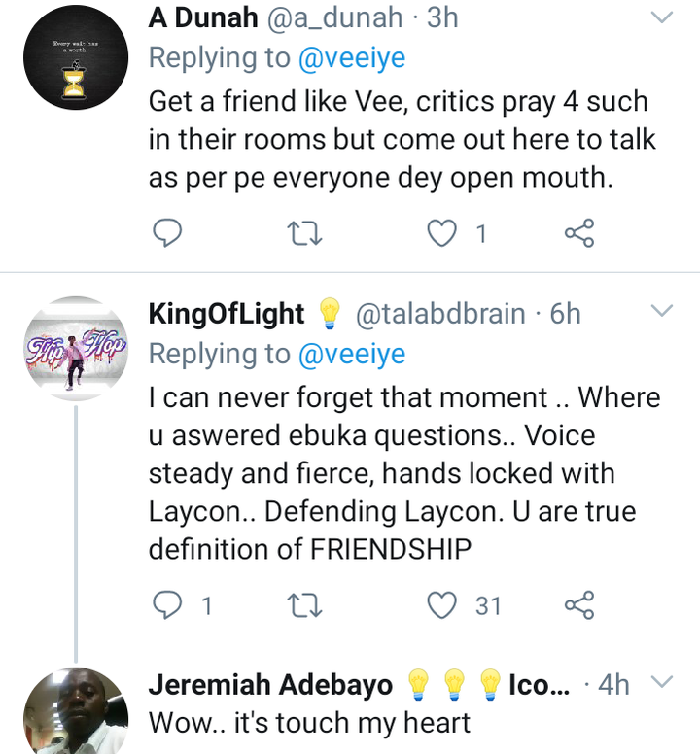
Task: Open the @veeiye mention in A Dunah's reply
Action: click(x=349, y=58)
